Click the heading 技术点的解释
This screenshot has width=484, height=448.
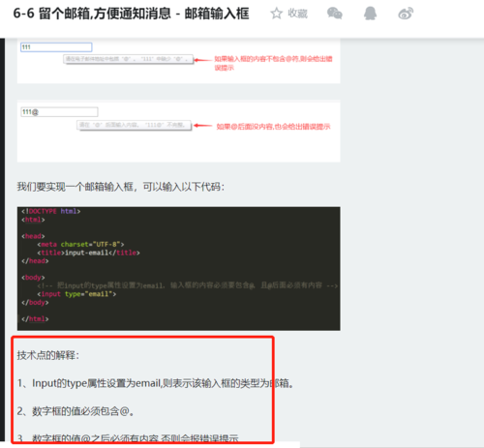point(48,355)
